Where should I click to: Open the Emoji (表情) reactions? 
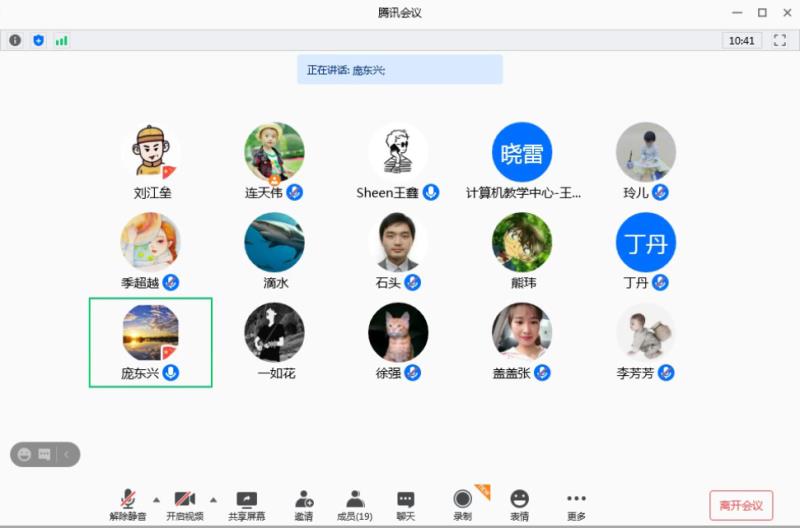click(519, 505)
